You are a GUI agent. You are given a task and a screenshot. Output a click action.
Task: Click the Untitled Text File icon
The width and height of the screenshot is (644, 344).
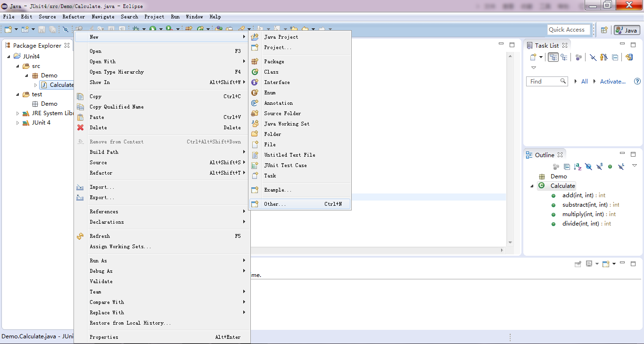(255, 155)
